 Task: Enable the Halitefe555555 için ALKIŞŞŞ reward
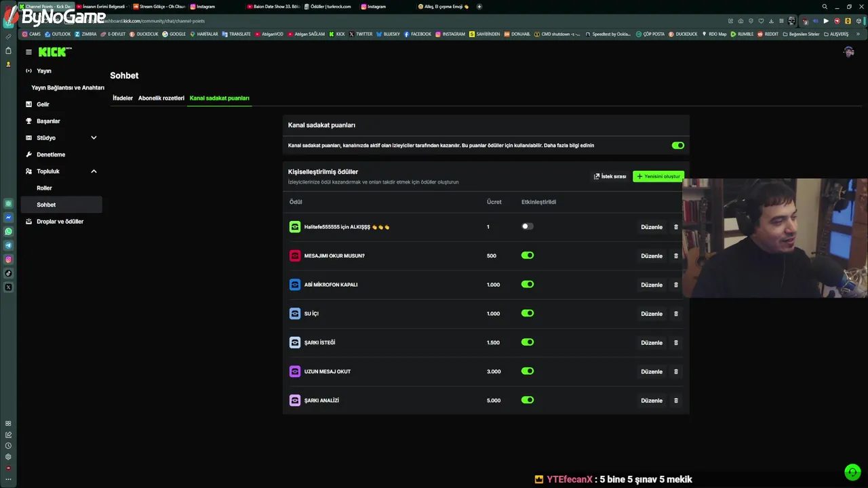pos(527,226)
